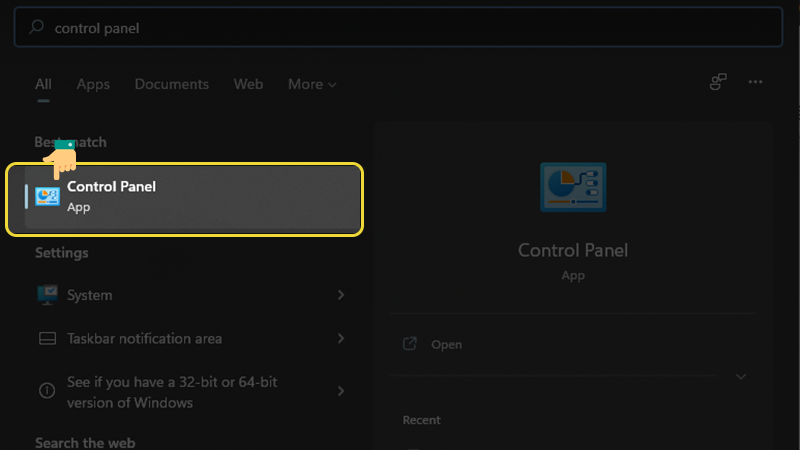Click Open in the Control Panel preview
This screenshot has width=800, height=450.
446,344
